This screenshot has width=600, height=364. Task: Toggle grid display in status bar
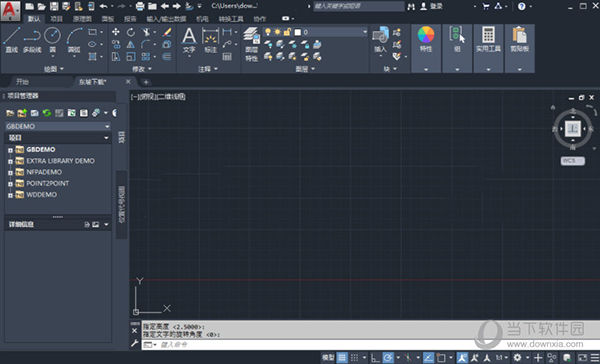pos(342,357)
